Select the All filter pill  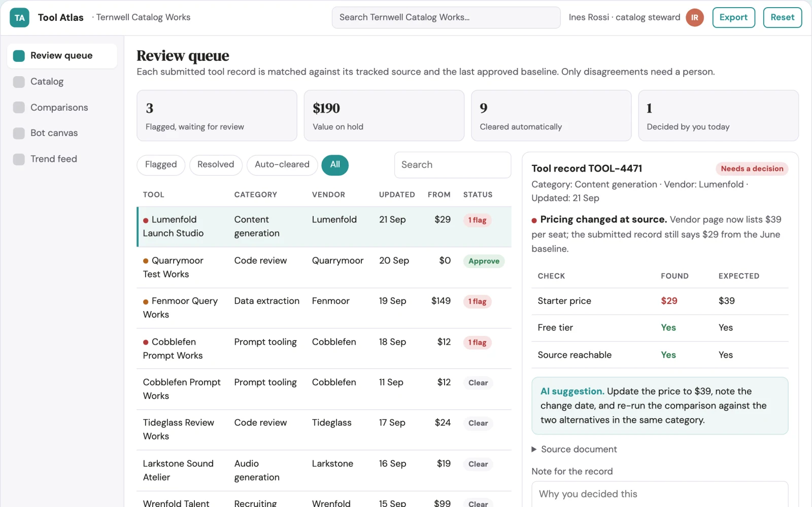[335, 165]
